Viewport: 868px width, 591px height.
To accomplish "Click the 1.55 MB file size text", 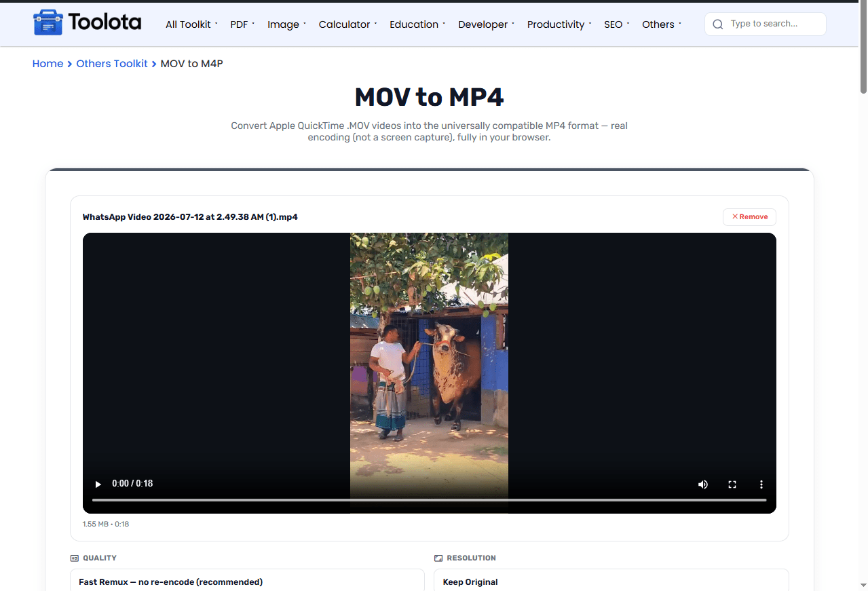I will (96, 525).
